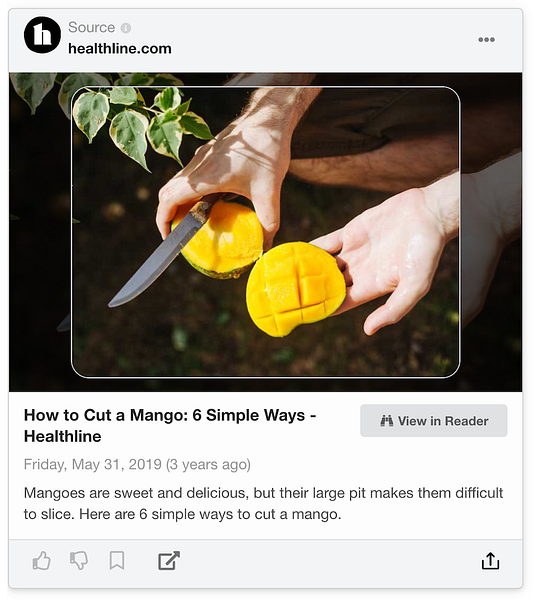Open article in external browser icon
Viewport: 534px width, 600px height.
tap(169, 561)
